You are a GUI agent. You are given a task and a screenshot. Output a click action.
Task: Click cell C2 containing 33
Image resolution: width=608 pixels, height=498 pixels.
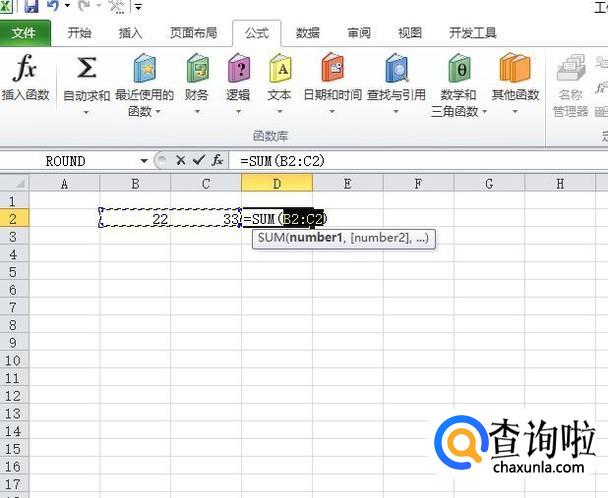206,219
